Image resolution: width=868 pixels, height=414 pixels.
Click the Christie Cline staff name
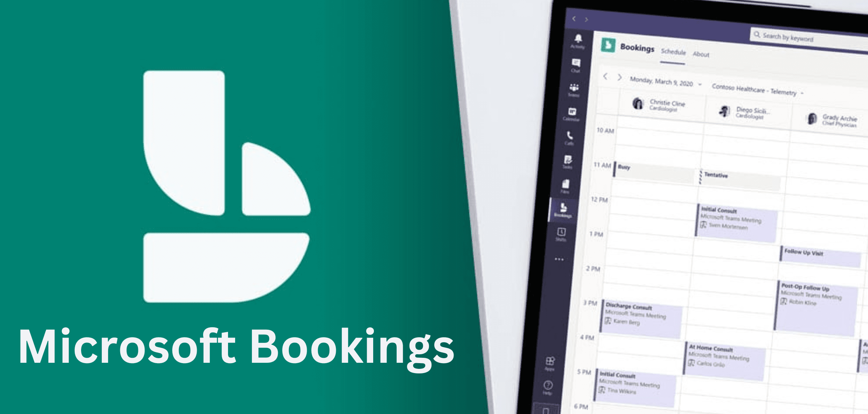click(667, 103)
